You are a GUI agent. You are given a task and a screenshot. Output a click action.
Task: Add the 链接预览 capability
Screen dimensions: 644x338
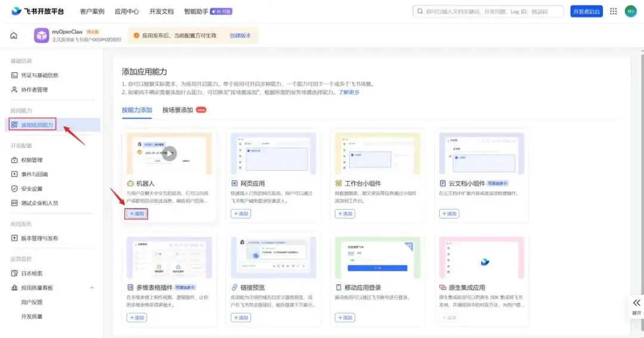click(x=241, y=318)
